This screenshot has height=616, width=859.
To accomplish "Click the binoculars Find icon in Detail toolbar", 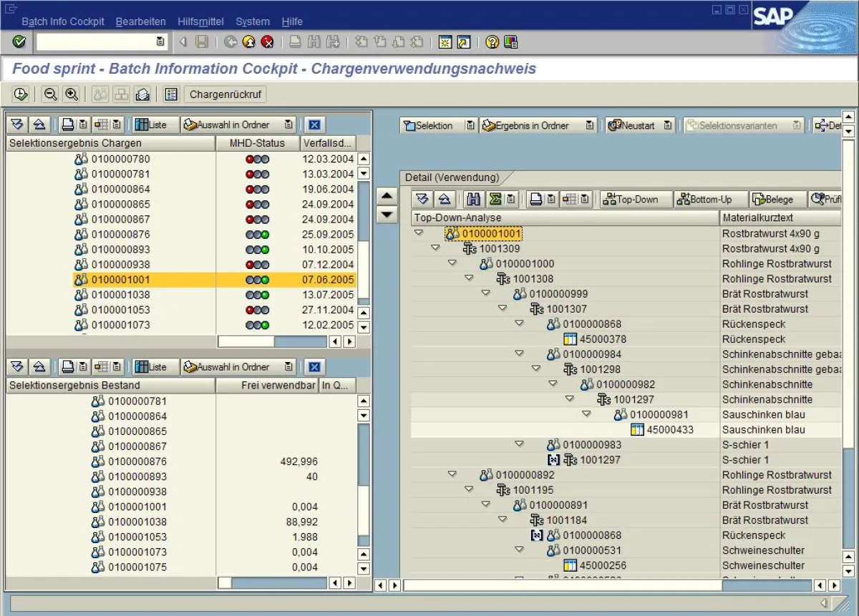I will pyautogui.click(x=473, y=200).
